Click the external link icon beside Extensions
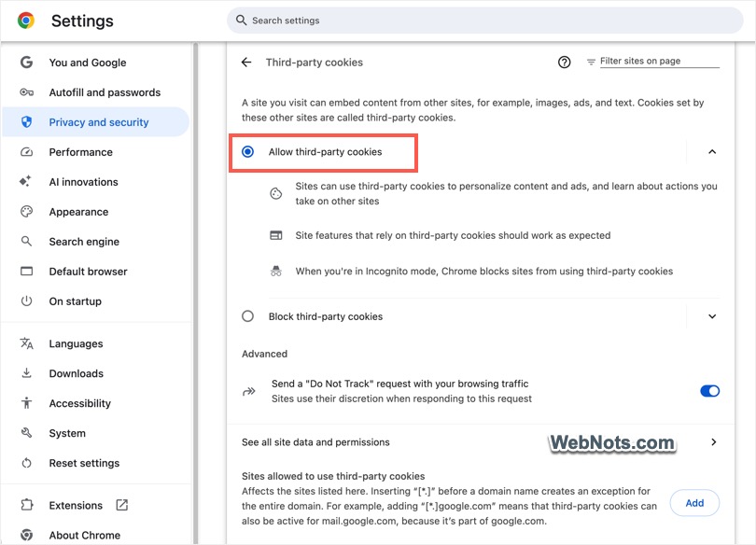The height and width of the screenshot is (545, 756). coord(122,505)
